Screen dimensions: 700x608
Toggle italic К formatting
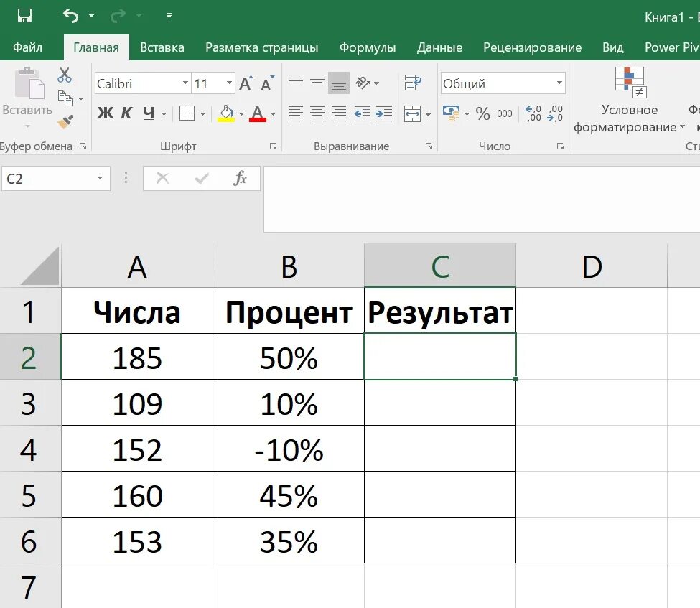pyautogui.click(x=126, y=113)
